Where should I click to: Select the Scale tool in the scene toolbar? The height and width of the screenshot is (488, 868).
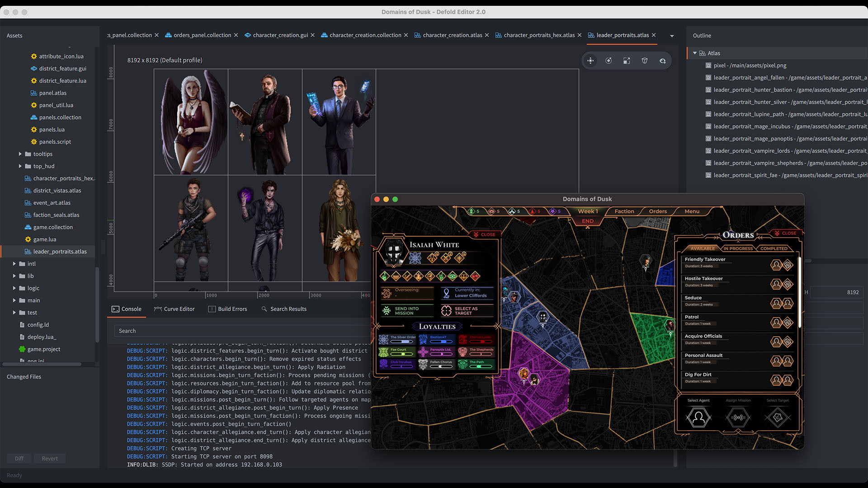627,60
